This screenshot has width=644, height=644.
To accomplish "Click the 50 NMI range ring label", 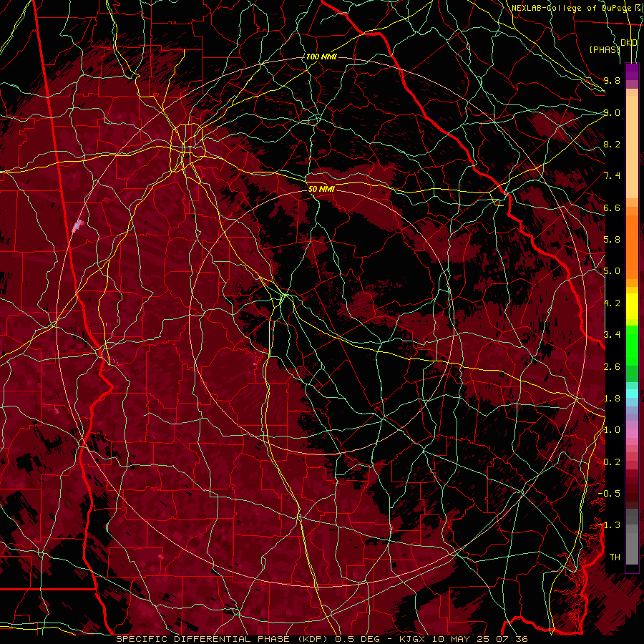I will tap(321, 189).
